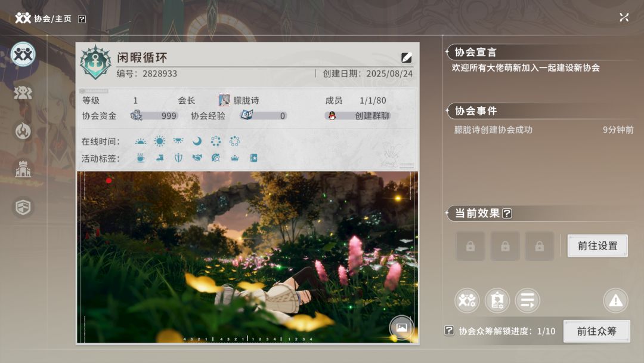This screenshot has height=363, width=644.
Task: Open help next to 当前效果
Action: click(x=507, y=214)
